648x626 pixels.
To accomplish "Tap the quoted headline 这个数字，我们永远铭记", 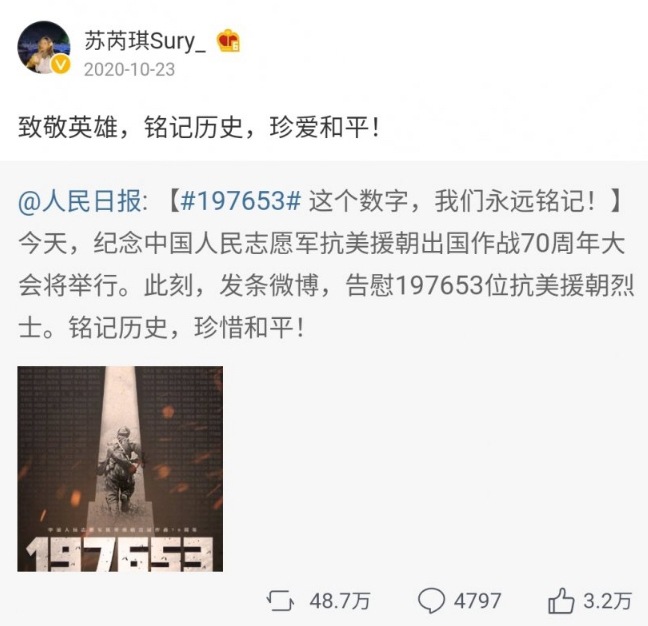I will pos(453,202).
